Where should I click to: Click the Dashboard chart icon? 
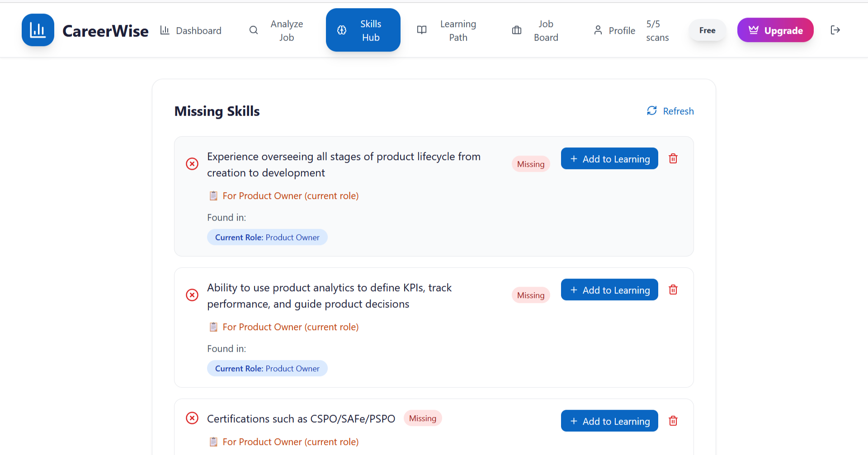click(165, 30)
